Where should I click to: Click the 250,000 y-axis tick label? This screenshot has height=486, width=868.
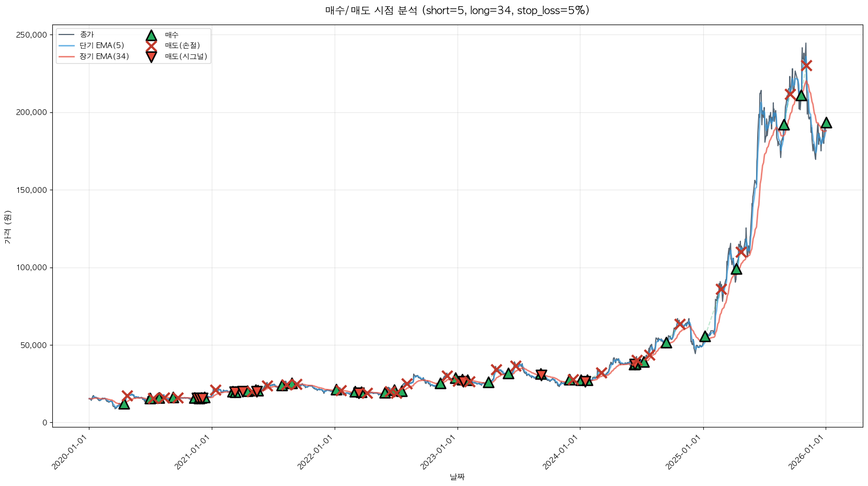point(32,35)
